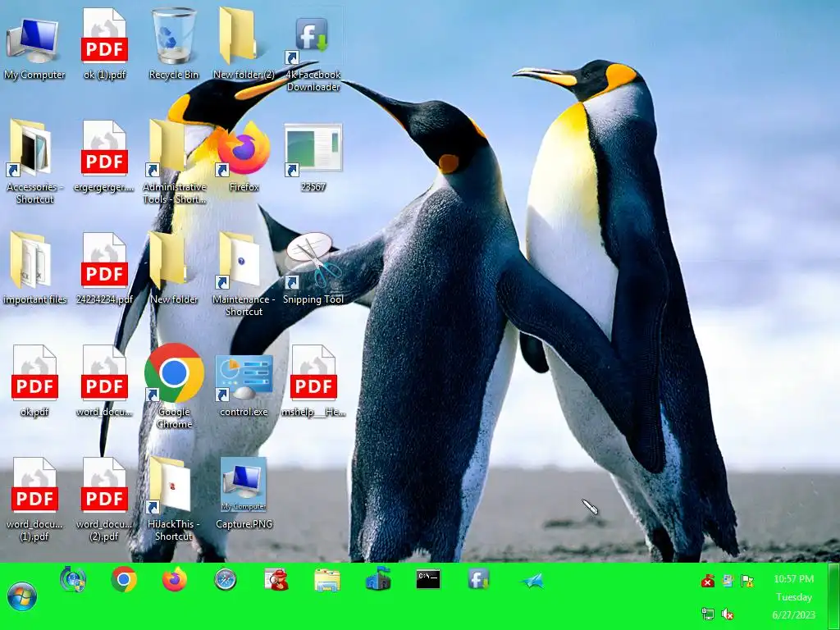The height and width of the screenshot is (630, 840).
Task: Open Firefox from the taskbar
Action: tap(175, 579)
